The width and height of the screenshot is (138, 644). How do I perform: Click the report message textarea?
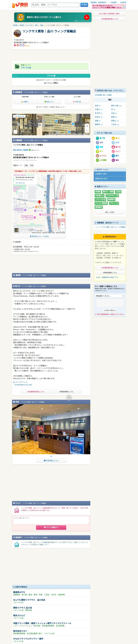tap(110, 303)
